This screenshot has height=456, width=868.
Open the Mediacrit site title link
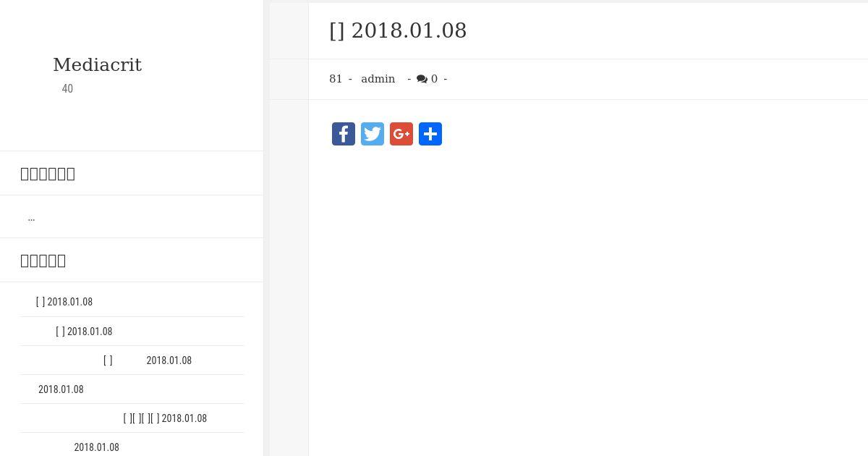pyautogui.click(x=97, y=64)
